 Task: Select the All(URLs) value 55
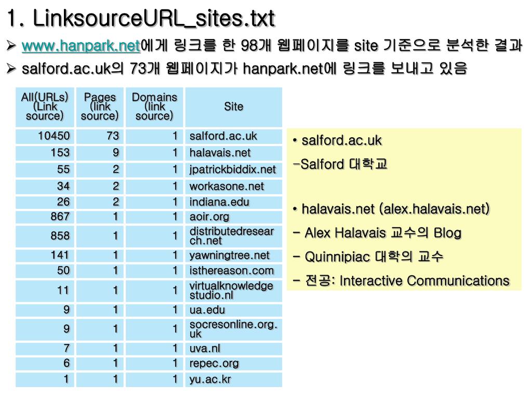click(x=63, y=169)
